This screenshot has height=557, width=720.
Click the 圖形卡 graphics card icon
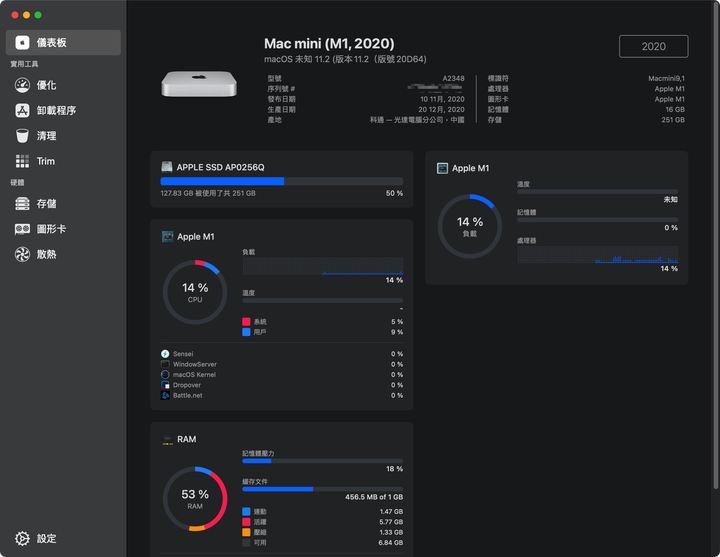pyautogui.click(x=22, y=229)
